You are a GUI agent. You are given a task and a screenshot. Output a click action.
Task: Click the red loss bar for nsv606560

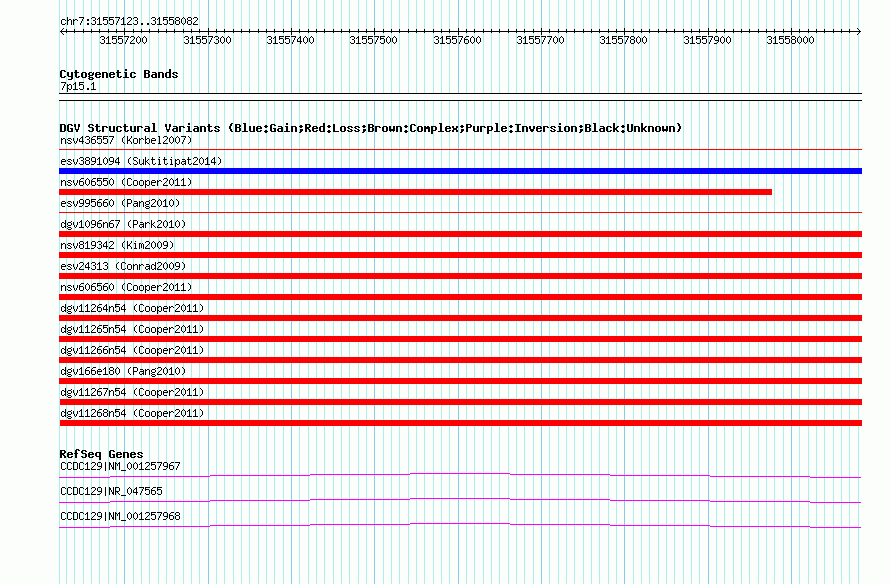point(460,297)
